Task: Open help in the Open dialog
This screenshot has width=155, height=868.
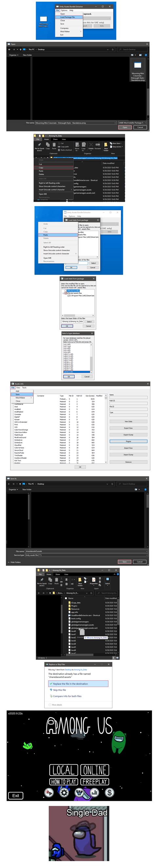Action: (146, 55)
